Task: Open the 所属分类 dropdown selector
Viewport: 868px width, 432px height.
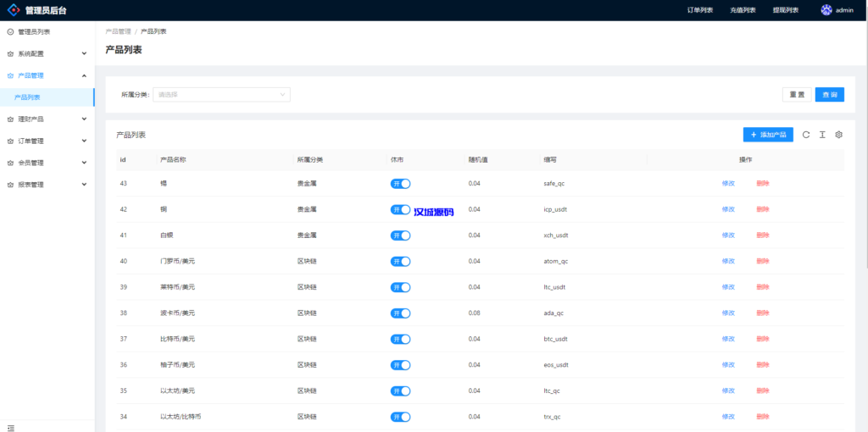Action: coord(221,95)
